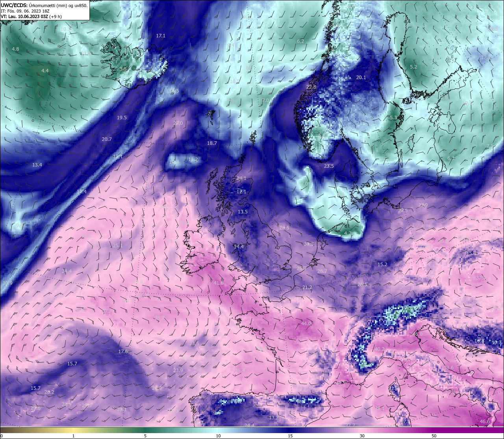Select the 26.7 value over the Netherlands

coord(322,271)
